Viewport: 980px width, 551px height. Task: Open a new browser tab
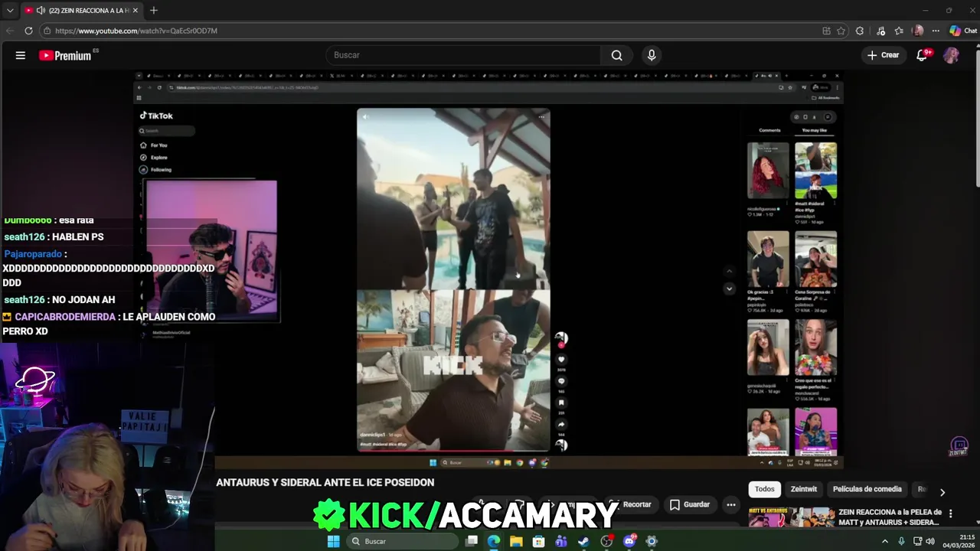coord(153,10)
